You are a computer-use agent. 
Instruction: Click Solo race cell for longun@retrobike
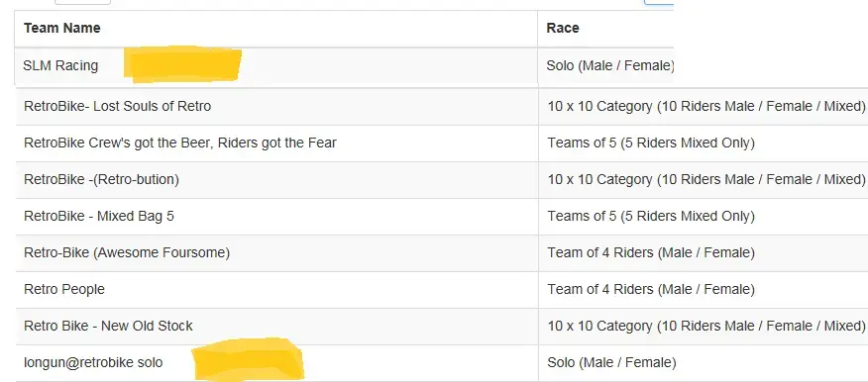click(x=611, y=363)
